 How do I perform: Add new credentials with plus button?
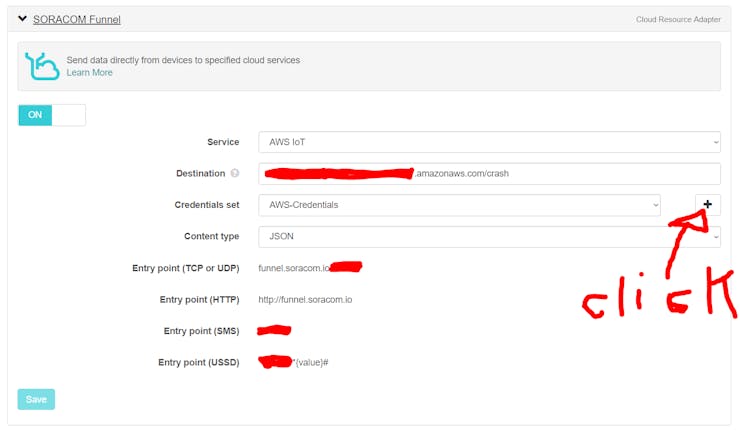pyautogui.click(x=707, y=204)
